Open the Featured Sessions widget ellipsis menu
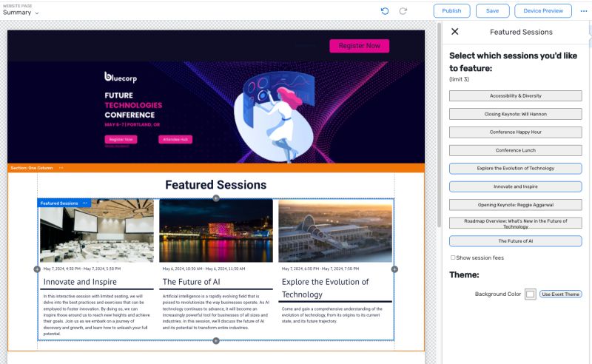The image size is (592, 364). tap(85, 203)
